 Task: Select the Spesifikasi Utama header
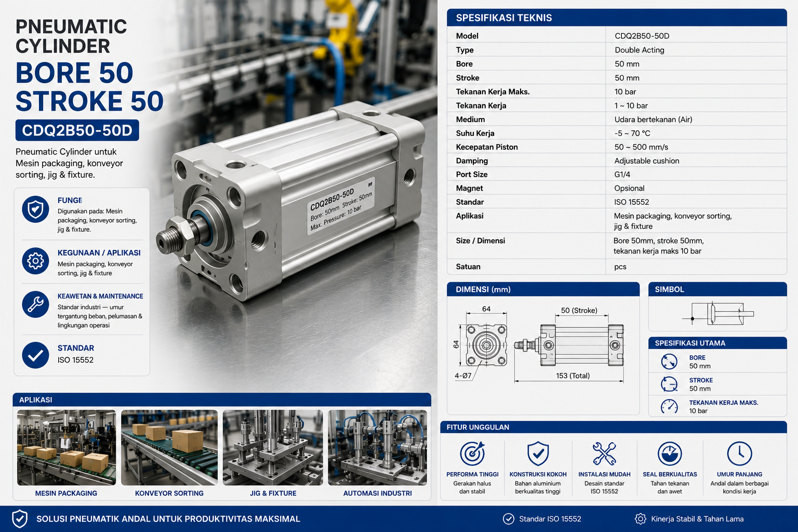(717, 343)
